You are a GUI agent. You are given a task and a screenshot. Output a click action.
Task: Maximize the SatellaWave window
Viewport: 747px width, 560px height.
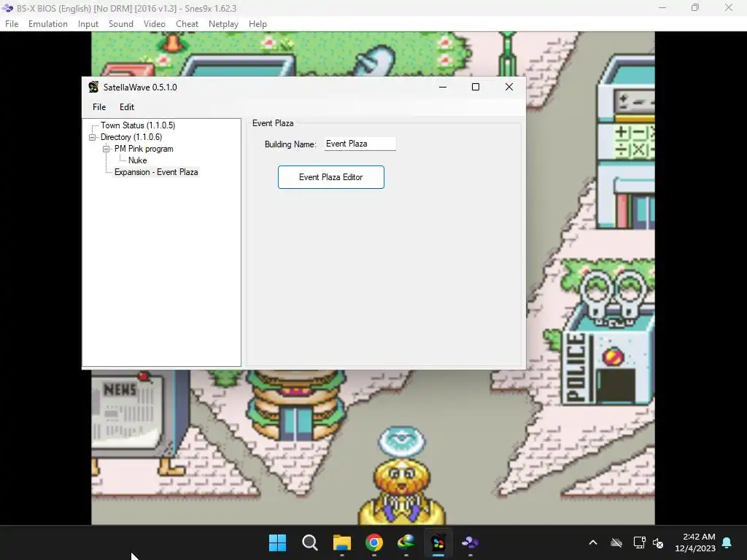pos(476,87)
